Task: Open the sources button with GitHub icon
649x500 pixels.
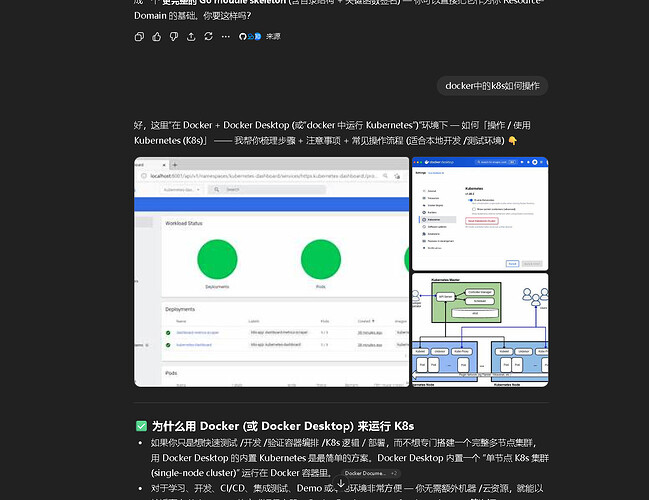Action: click(x=260, y=36)
